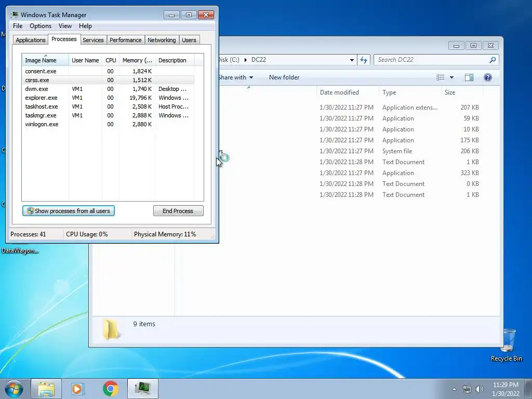The height and width of the screenshot is (399, 532).
Task: Open the Recycle Bin desktop icon
Action: click(507, 344)
